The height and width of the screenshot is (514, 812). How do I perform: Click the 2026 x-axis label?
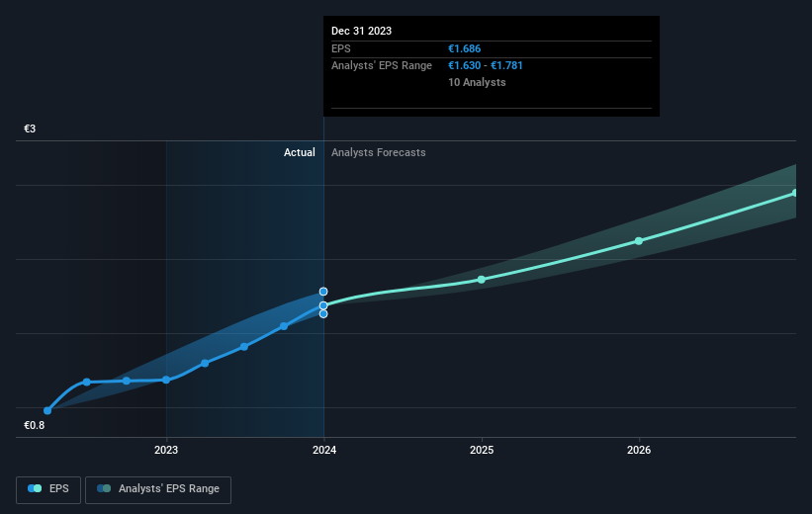pos(639,450)
